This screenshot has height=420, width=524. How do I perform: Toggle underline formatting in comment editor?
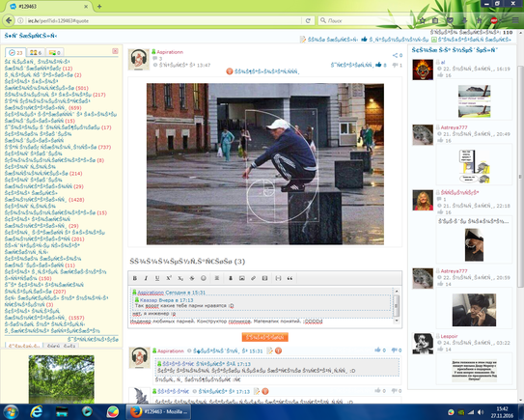pos(157,278)
